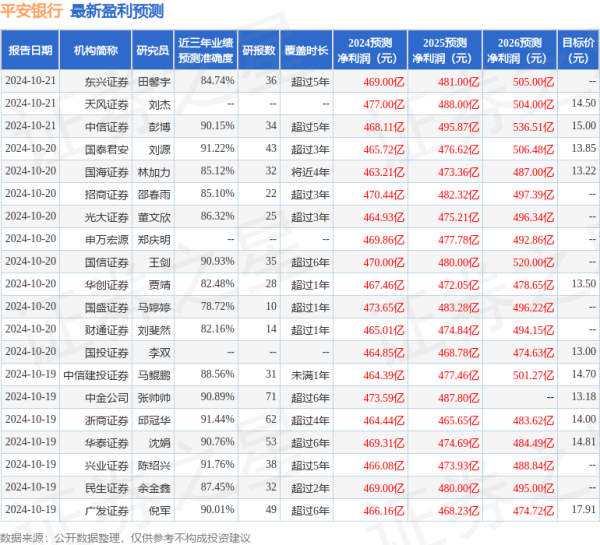
Task: Click researcher name 田馨宇
Action: click(x=154, y=82)
